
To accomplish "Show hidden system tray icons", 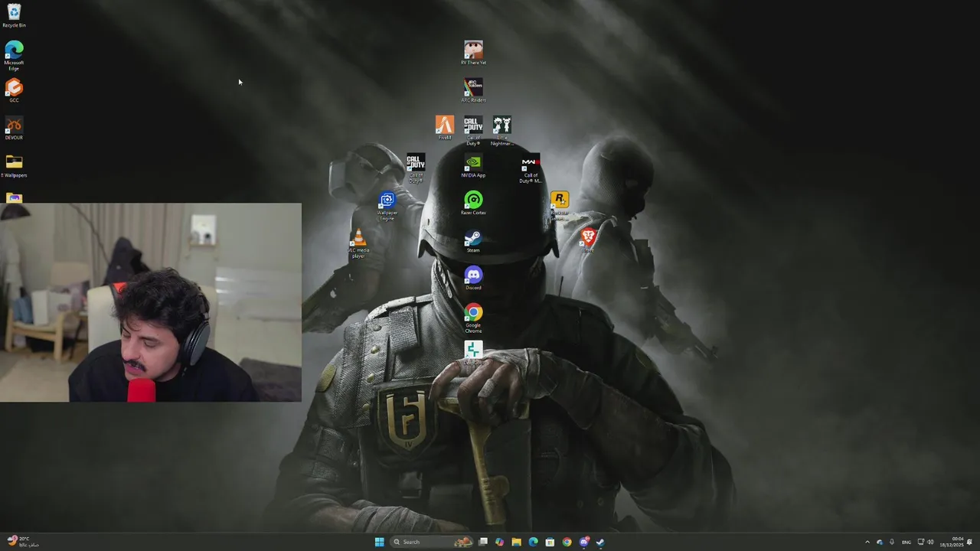I will coord(867,542).
